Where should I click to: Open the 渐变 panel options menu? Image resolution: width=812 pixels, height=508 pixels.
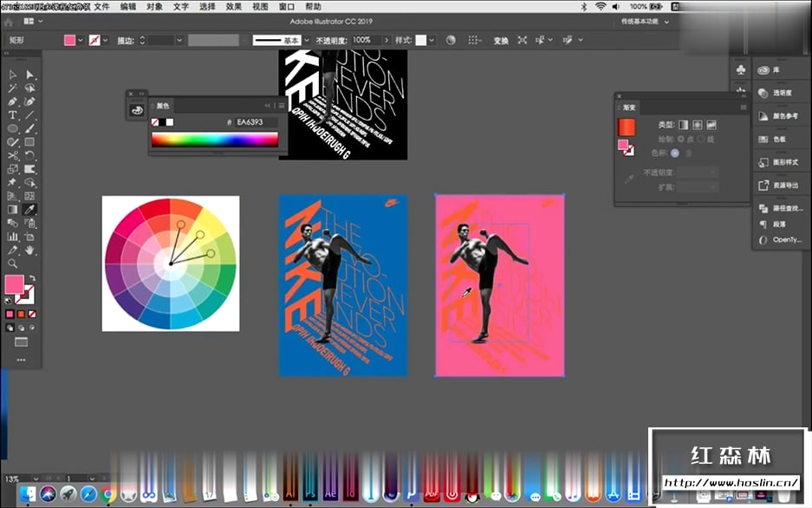(x=744, y=107)
